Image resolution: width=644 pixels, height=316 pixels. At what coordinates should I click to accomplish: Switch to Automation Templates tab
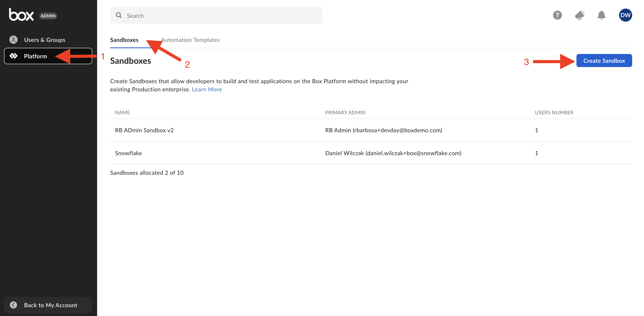pos(190,40)
